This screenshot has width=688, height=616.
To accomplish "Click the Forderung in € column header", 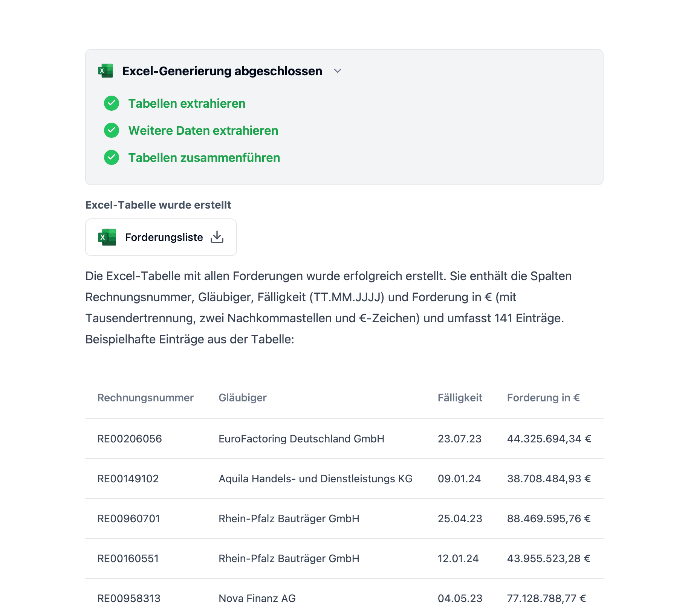I will click(x=543, y=398).
